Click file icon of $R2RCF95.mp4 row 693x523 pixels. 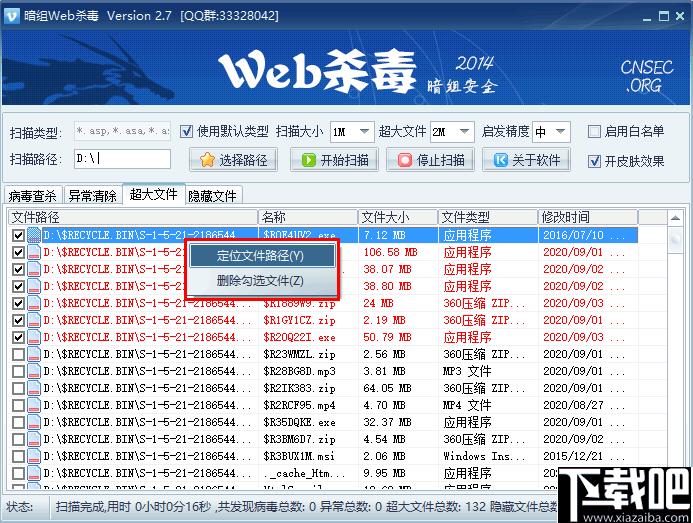pyautogui.click(x=34, y=405)
